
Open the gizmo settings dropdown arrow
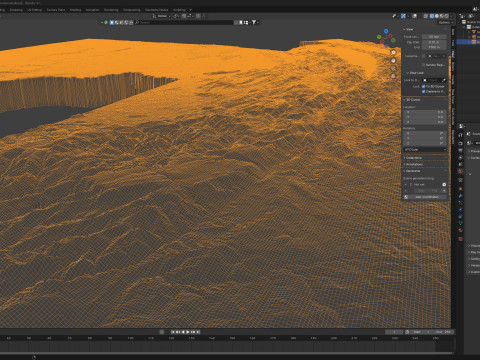click(x=408, y=16)
